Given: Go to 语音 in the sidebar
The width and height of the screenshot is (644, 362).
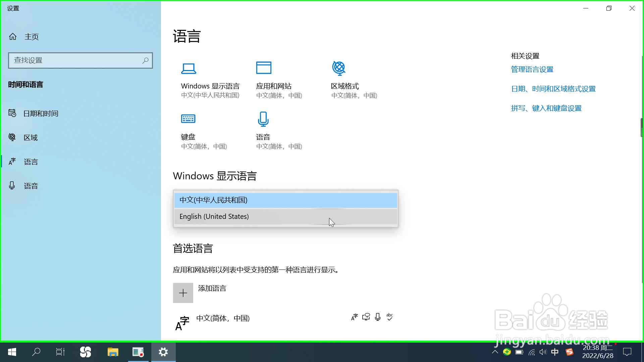Looking at the screenshot, I should (80, 186).
